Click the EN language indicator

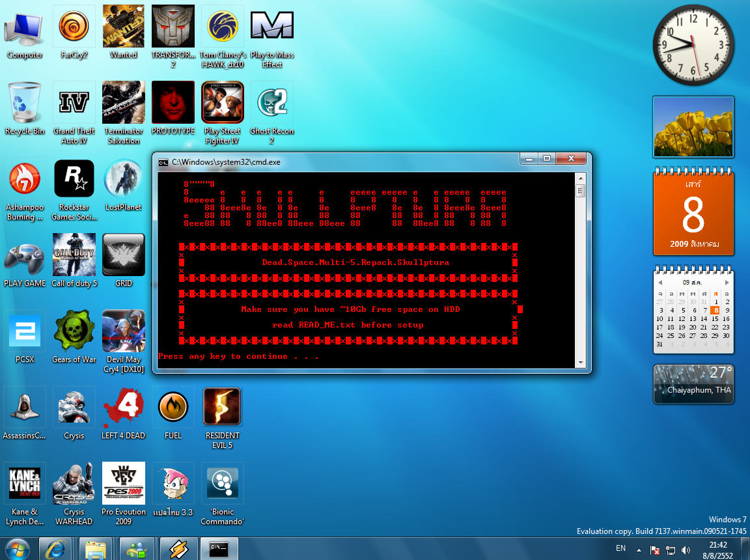[620, 548]
